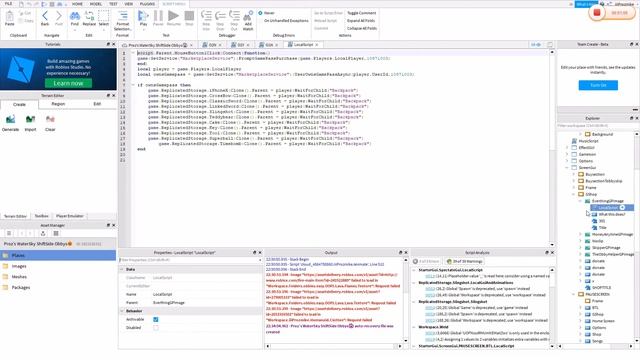Image resolution: width=640 pixels, height=360 pixels.
Task: Open the Toolbox panel tab
Action: [41, 216]
